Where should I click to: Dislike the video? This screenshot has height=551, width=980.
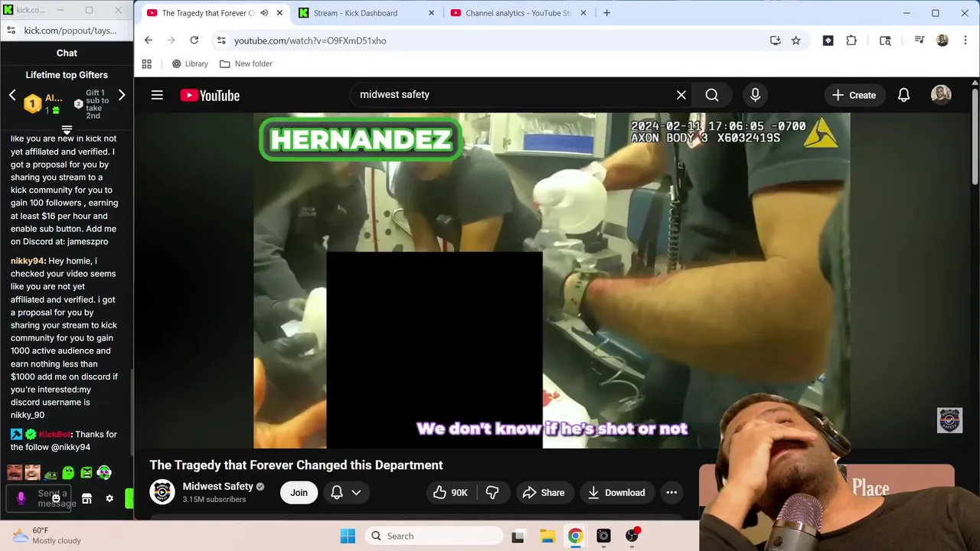coord(492,493)
